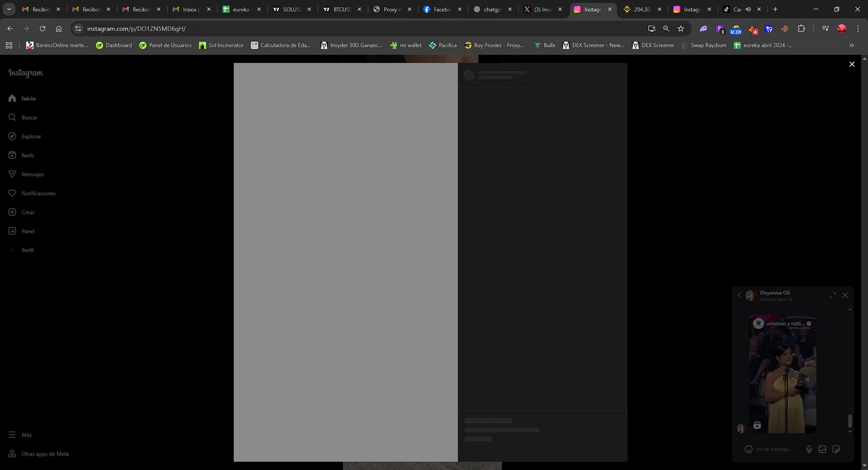Open Chrome profile avatar

click(x=842, y=28)
